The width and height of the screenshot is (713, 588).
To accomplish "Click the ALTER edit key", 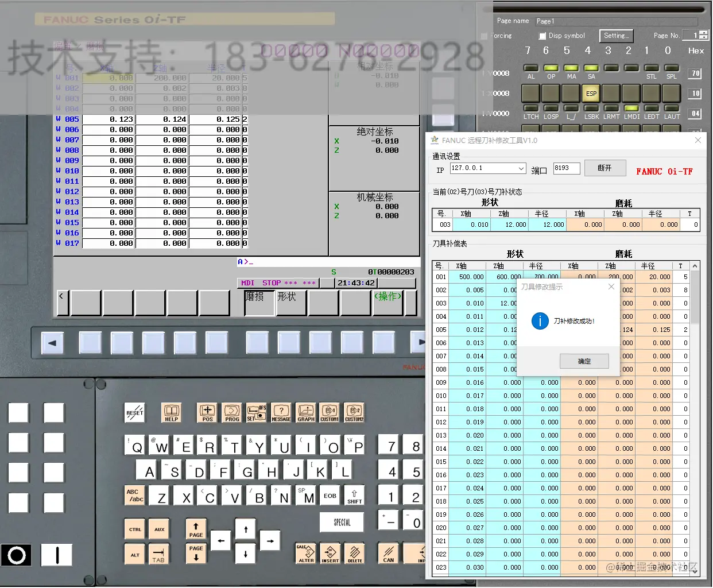I will 305,554.
